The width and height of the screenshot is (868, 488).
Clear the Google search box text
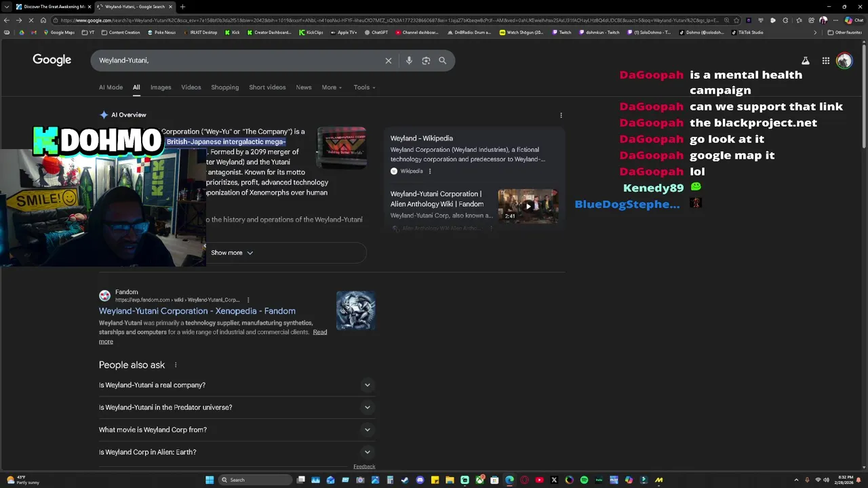coord(389,60)
